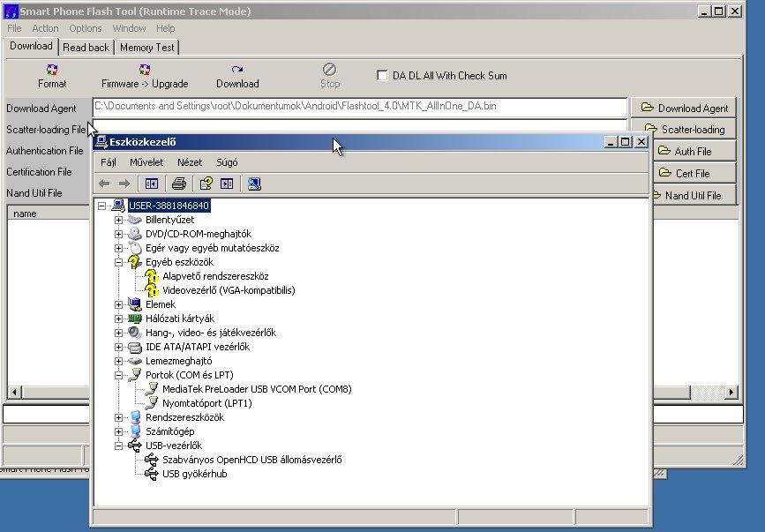Click the Hang-, video- speaker icon
765x532 pixels.
[135, 333]
